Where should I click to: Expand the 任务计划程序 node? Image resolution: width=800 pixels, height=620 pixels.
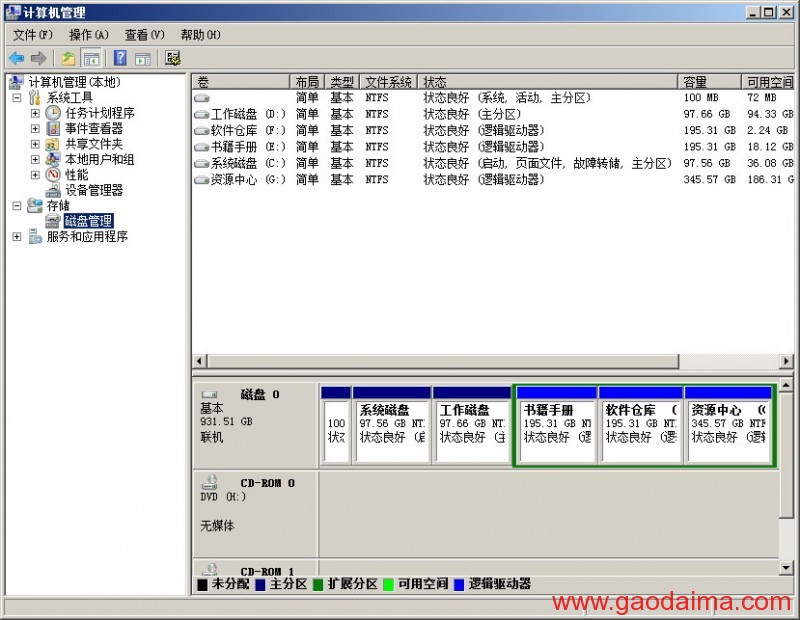pyautogui.click(x=35, y=113)
